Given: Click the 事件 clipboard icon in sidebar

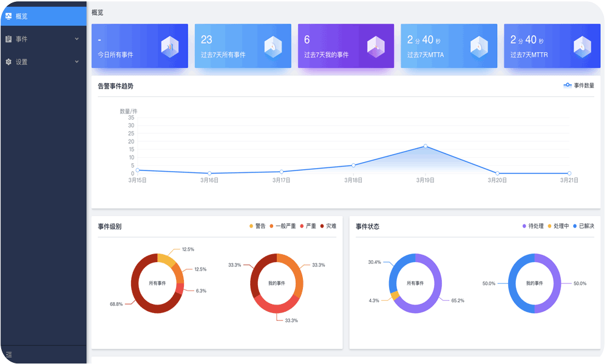Looking at the screenshot, I should point(8,39).
